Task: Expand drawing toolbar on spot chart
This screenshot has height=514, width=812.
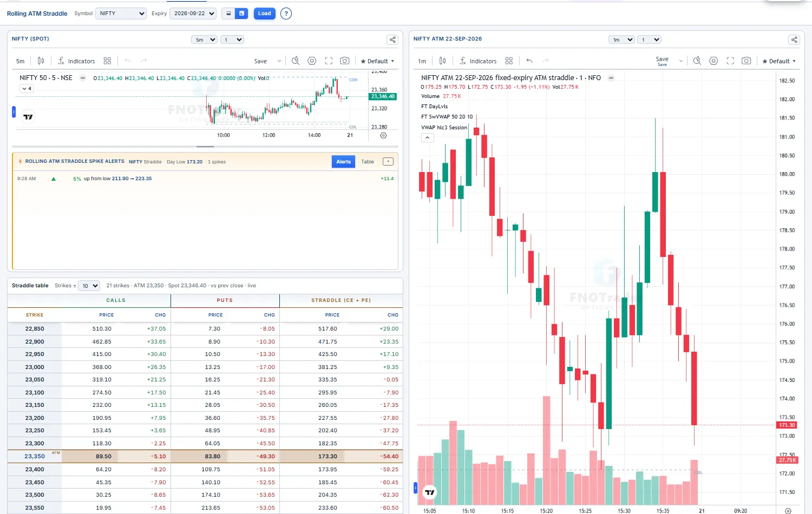Action: point(14,112)
